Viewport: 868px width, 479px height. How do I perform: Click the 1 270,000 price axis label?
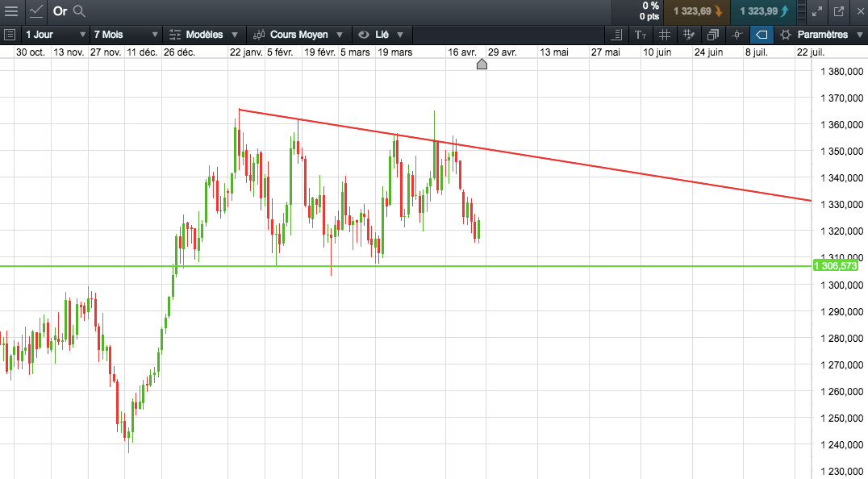(841, 365)
